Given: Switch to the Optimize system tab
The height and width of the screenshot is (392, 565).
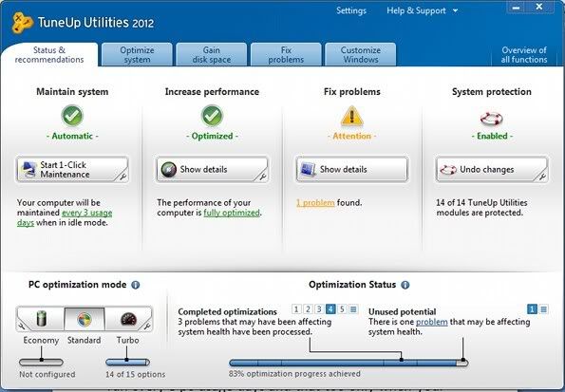Looking at the screenshot, I should click(137, 55).
